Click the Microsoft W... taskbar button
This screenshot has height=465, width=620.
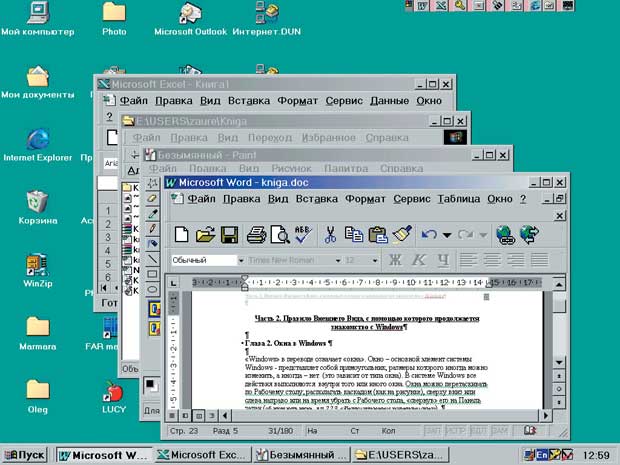104,455
